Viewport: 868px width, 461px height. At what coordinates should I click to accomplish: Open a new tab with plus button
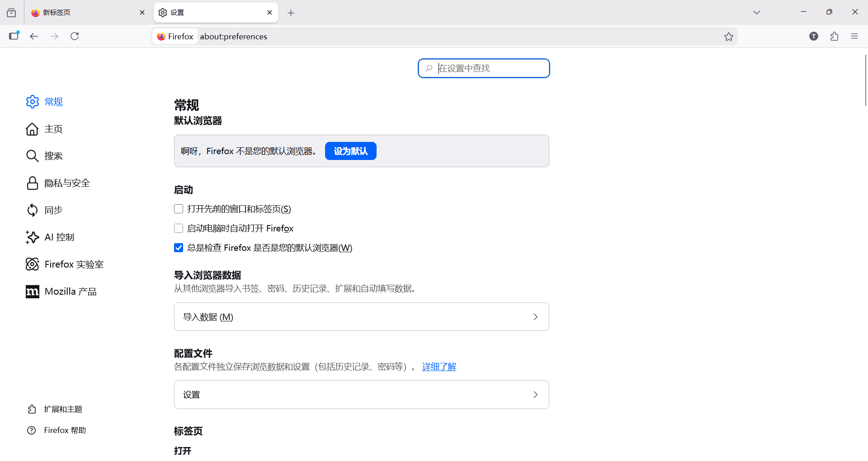click(x=291, y=13)
